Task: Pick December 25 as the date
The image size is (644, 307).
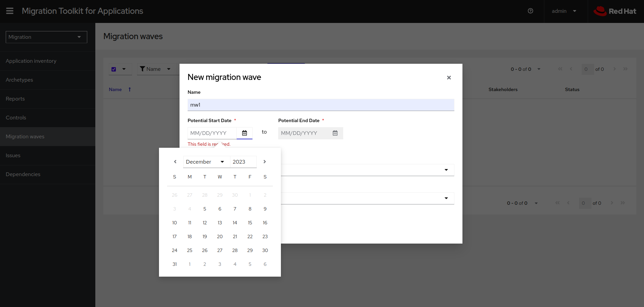Action: click(x=190, y=250)
